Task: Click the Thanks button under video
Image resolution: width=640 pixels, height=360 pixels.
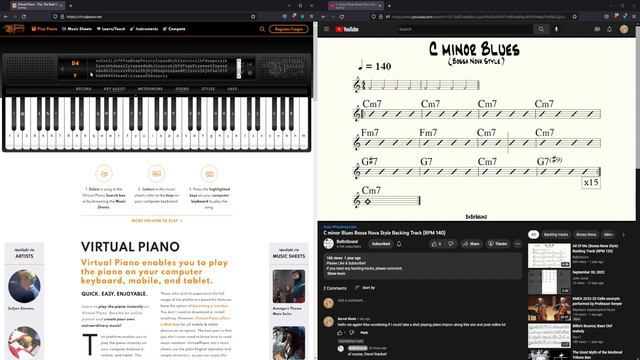Action: tap(498, 244)
